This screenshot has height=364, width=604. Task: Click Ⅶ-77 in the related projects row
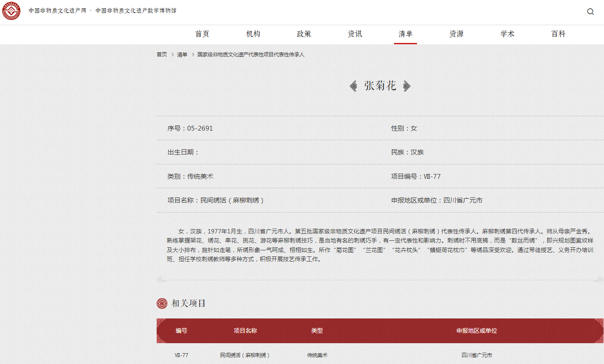pyautogui.click(x=181, y=355)
